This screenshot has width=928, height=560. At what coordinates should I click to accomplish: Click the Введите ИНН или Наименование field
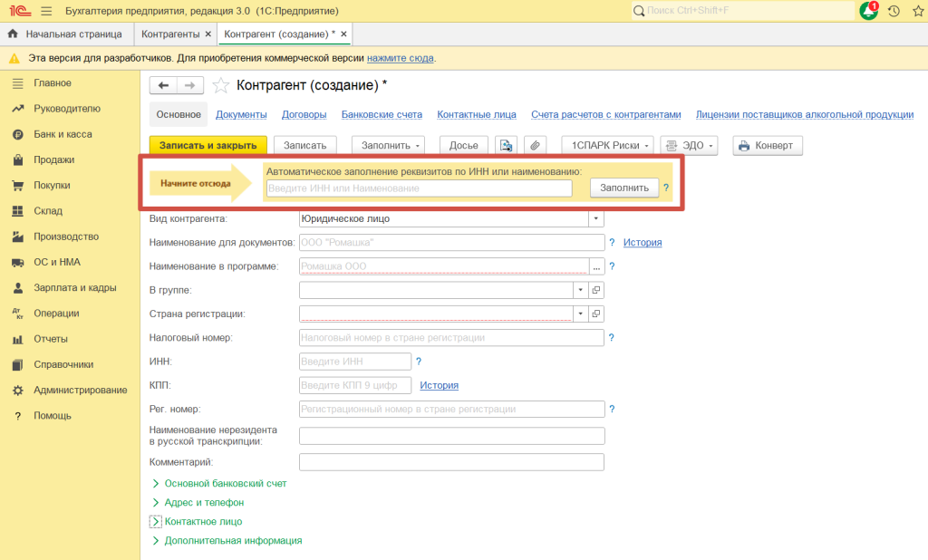(x=419, y=188)
